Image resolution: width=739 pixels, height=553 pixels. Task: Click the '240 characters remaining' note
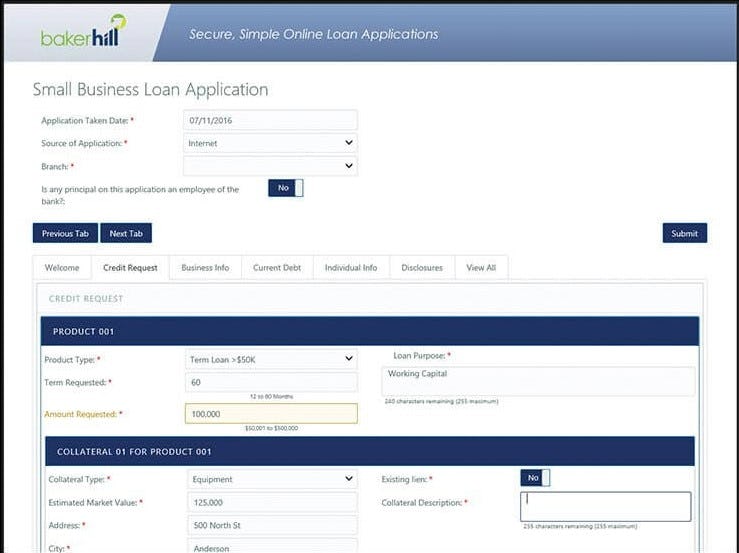coord(442,401)
